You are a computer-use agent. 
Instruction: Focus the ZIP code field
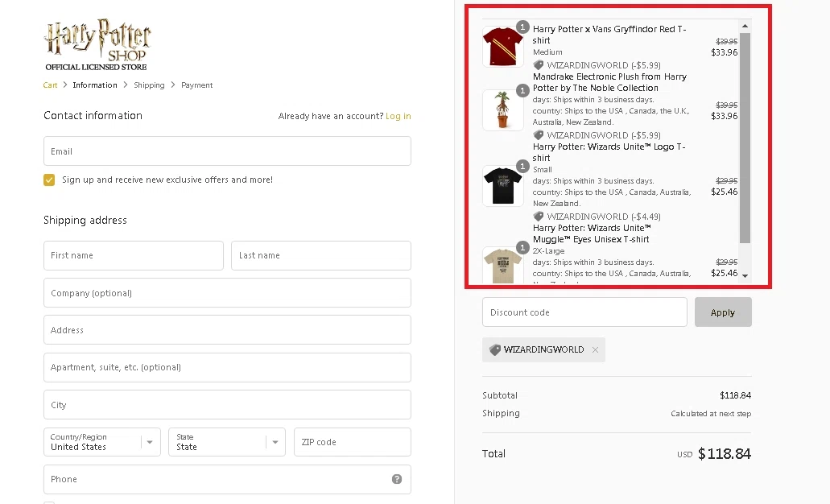coord(353,442)
